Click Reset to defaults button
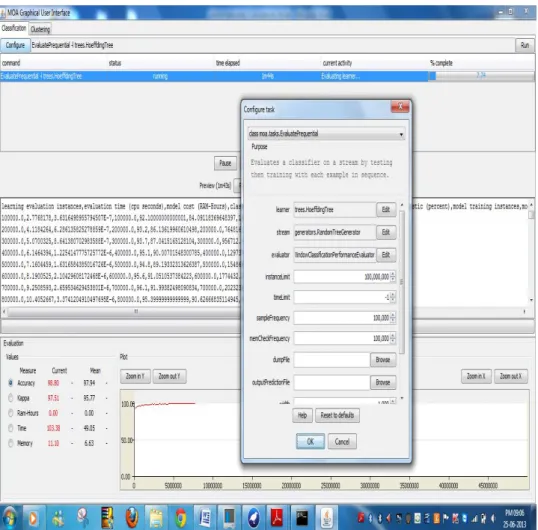Image resolution: width=538 pixels, height=530 pixels. tap(337, 415)
